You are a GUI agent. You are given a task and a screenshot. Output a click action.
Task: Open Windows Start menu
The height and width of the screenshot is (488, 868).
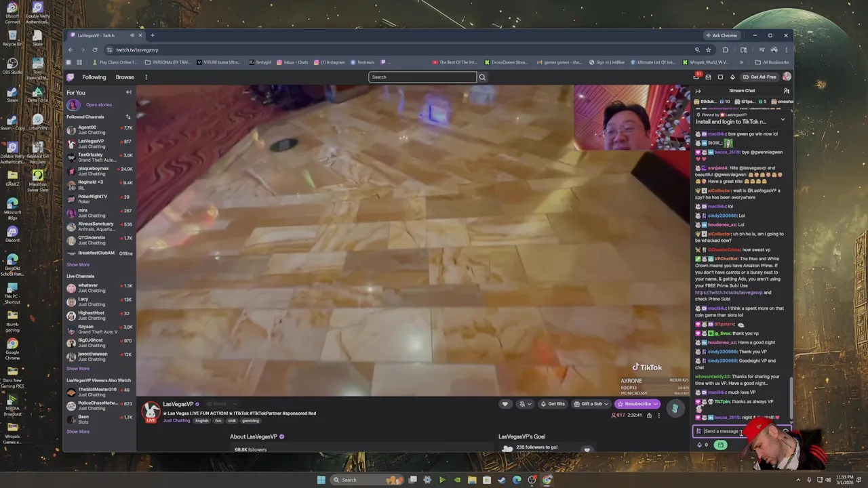click(x=321, y=480)
